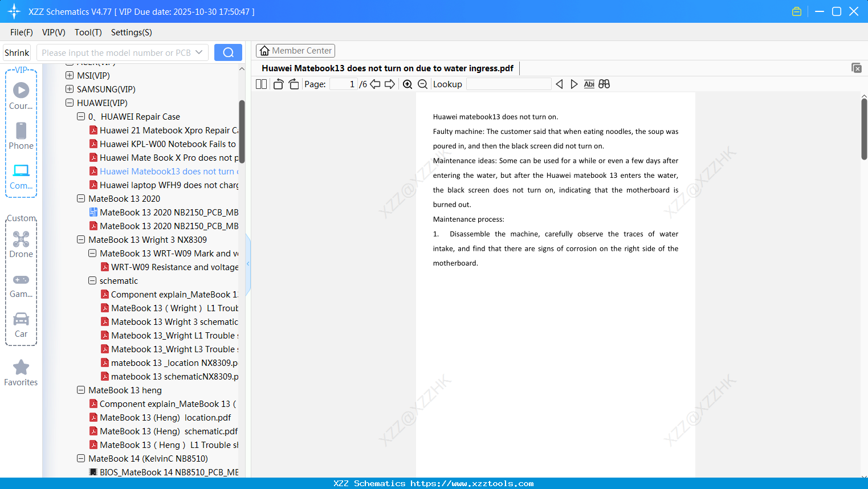Go to the previous PDF page arrow

click(x=375, y=84)
